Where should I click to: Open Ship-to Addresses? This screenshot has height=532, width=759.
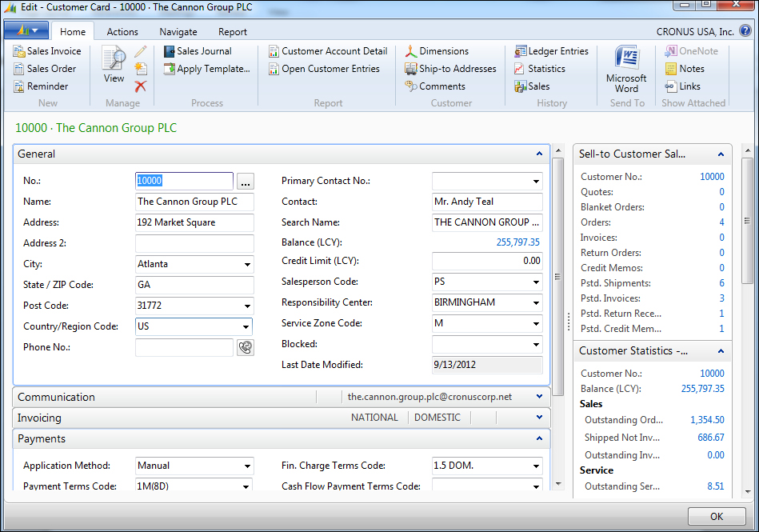[450, 69]
